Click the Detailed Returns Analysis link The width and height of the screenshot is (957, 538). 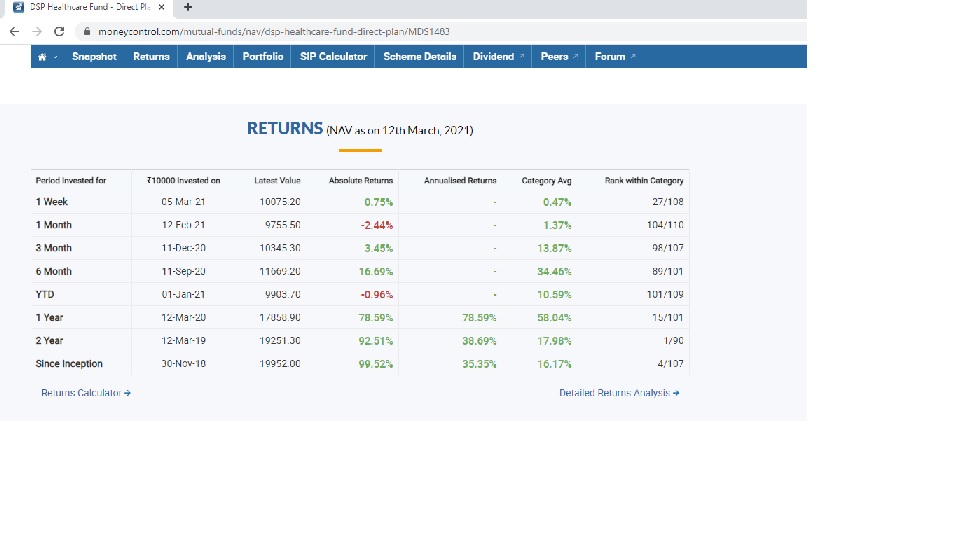coord(619,393)
